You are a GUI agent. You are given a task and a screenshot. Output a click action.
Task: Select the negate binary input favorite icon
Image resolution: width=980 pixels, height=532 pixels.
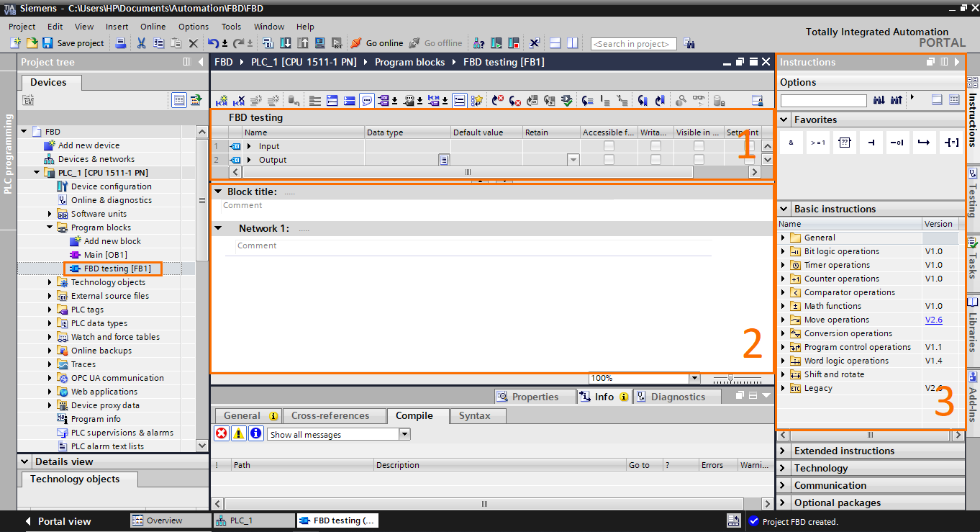pyautogui.click(x=899, y=143)
